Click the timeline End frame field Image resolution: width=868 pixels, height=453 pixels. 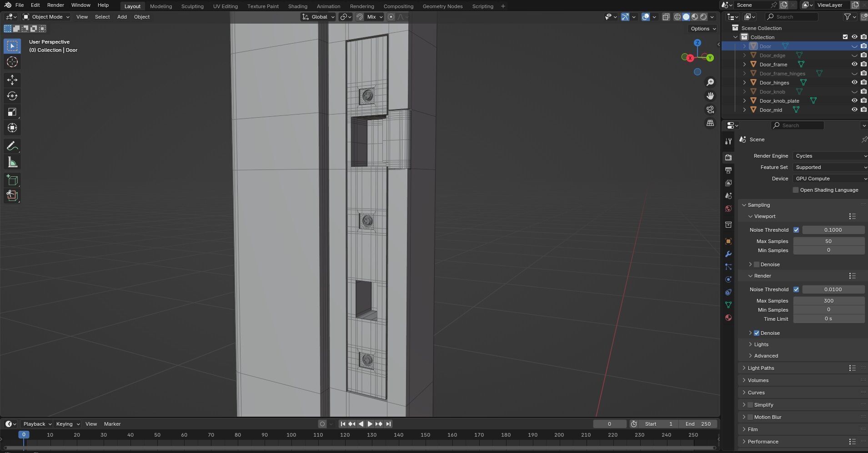(698, 424)
